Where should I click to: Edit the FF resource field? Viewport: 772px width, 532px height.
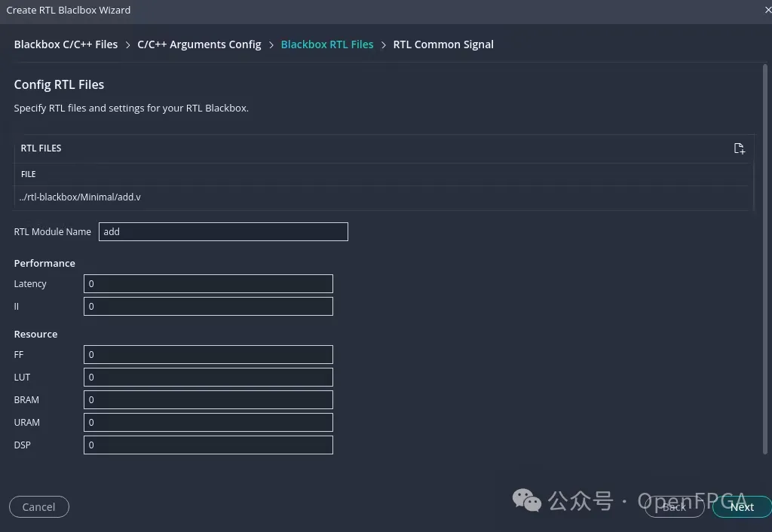[208, 355]
